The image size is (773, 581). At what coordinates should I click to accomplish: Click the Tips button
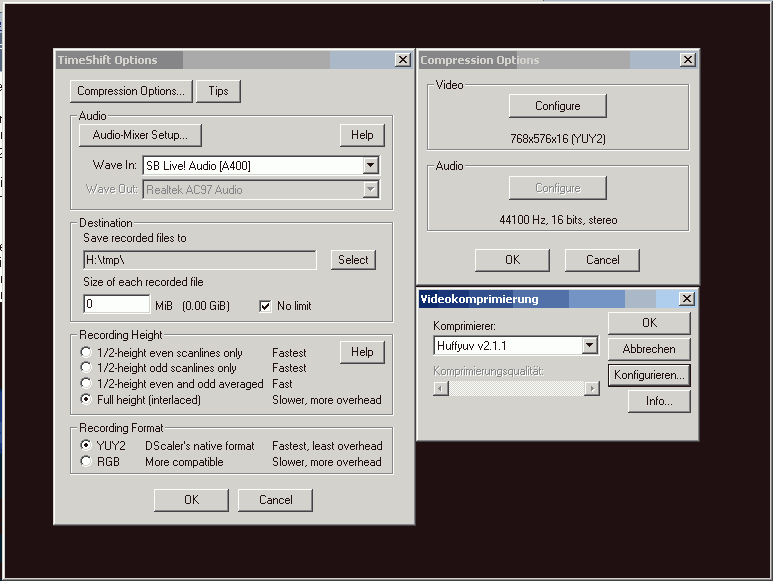218,91
